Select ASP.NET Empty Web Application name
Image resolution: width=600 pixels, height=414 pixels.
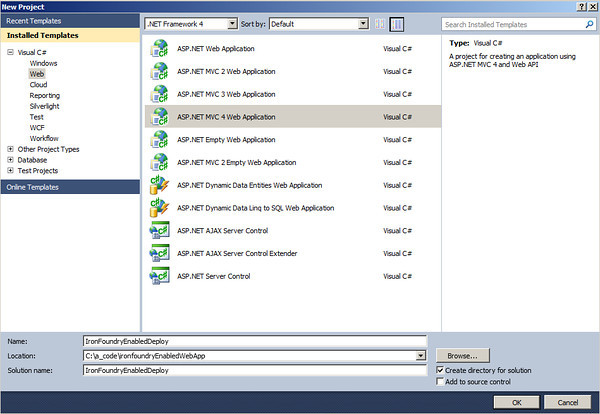pyautogui.click(x=226, y=140)
